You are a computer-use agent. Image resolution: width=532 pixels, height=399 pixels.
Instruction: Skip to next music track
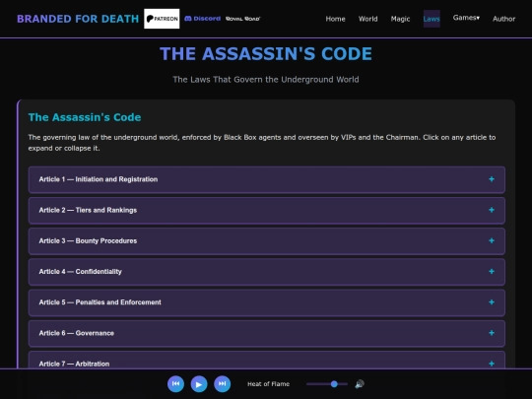click(x=223, y=384)
